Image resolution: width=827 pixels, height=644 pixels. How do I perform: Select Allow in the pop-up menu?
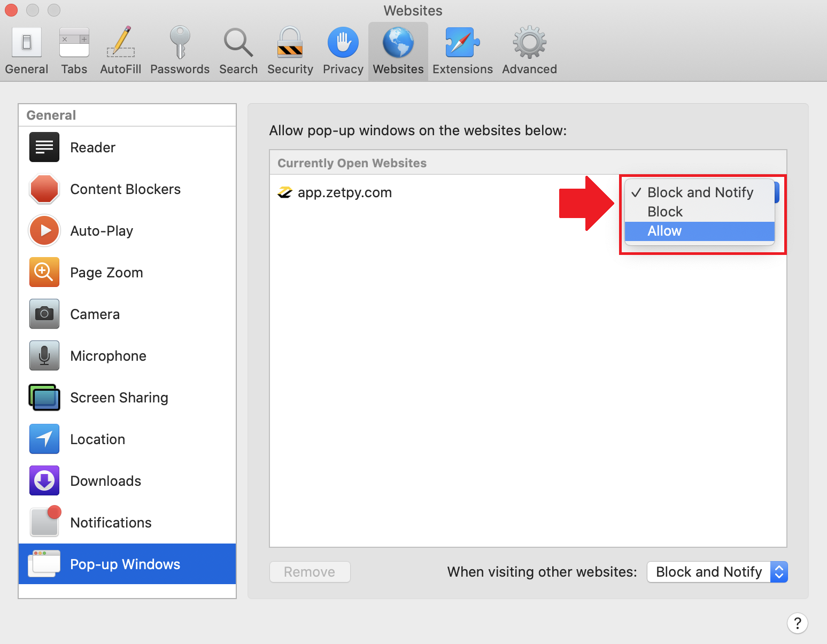(x=700, y=231)
